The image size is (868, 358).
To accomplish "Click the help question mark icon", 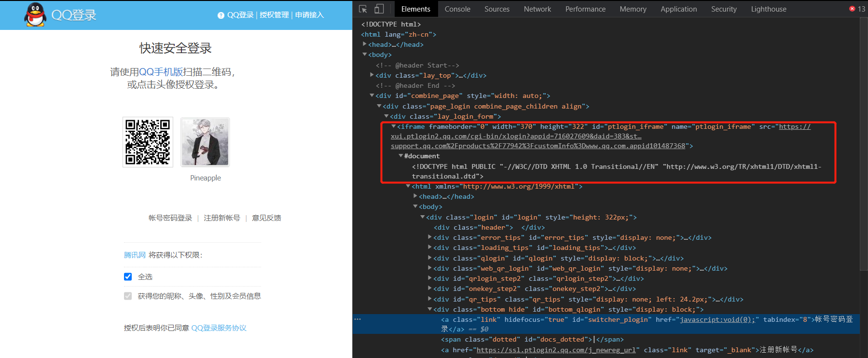I will [221, 15].
